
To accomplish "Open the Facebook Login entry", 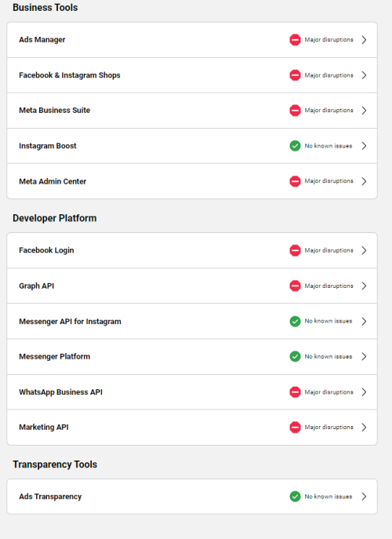I will pyautogui.click(x=192, y=250).
